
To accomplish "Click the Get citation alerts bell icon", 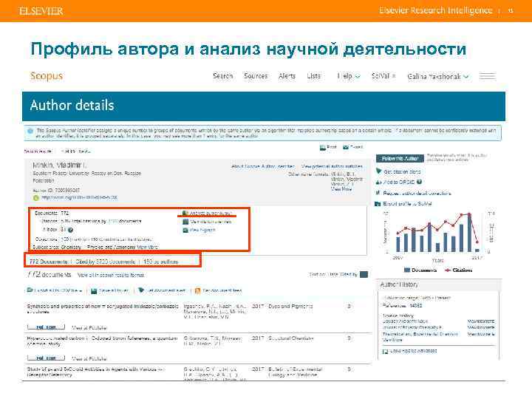I will coord(378,171).
